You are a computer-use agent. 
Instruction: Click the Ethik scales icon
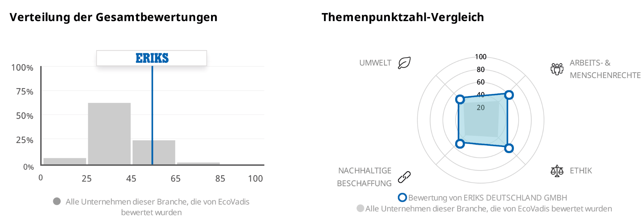(x=557, y=171)
